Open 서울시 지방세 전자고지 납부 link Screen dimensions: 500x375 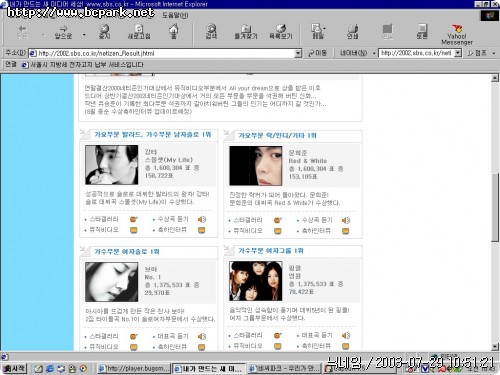point(83,65)
